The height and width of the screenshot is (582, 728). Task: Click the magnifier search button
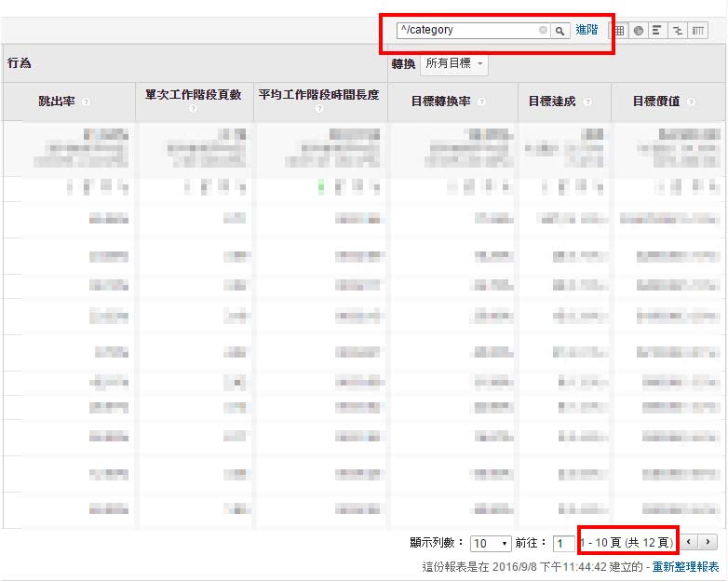tap(559, 31)
